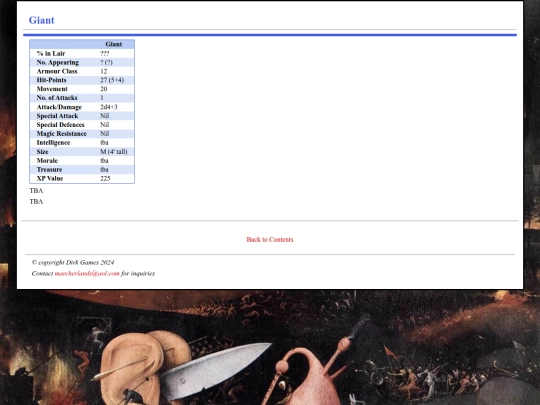Select the No. Appearing label
540x405 pixels.
58,62
